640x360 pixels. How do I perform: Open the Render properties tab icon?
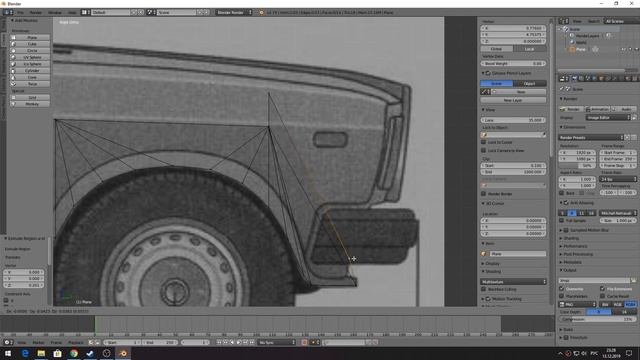pos(575,78)
